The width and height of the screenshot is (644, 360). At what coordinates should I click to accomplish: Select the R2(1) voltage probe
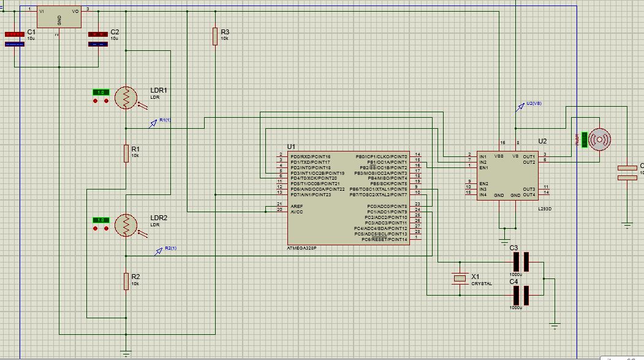pyautogui.click(x=159, y=251)
